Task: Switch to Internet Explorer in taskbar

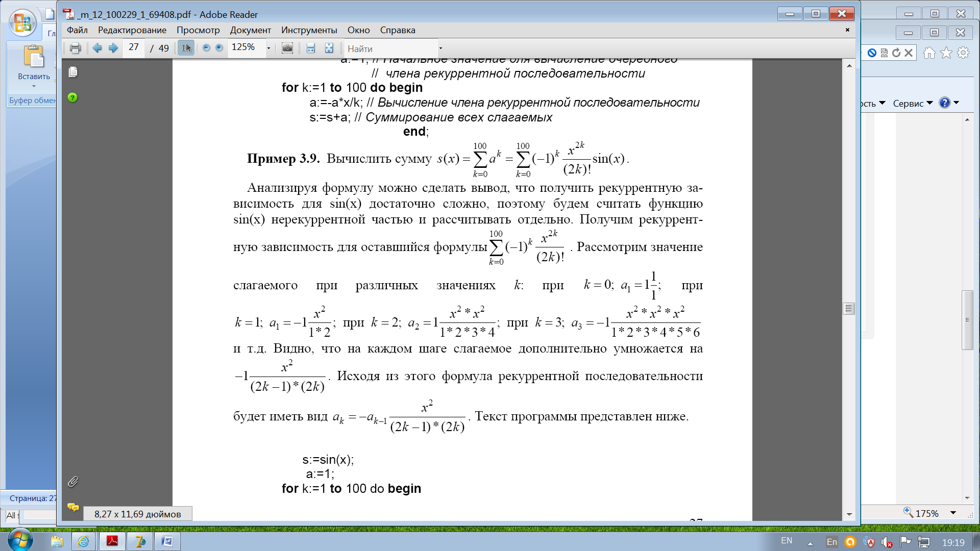Action: coord(83,541)
